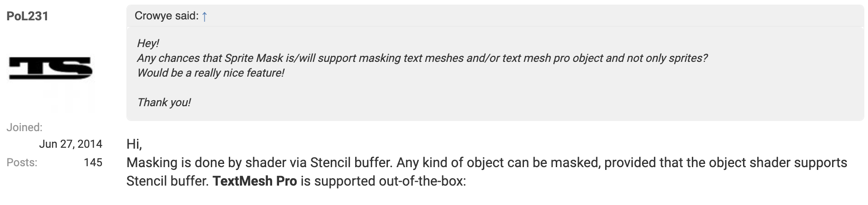The image size is (868, 205).
Task: Open PoL231's user profile name
Action: coord(28,17)
